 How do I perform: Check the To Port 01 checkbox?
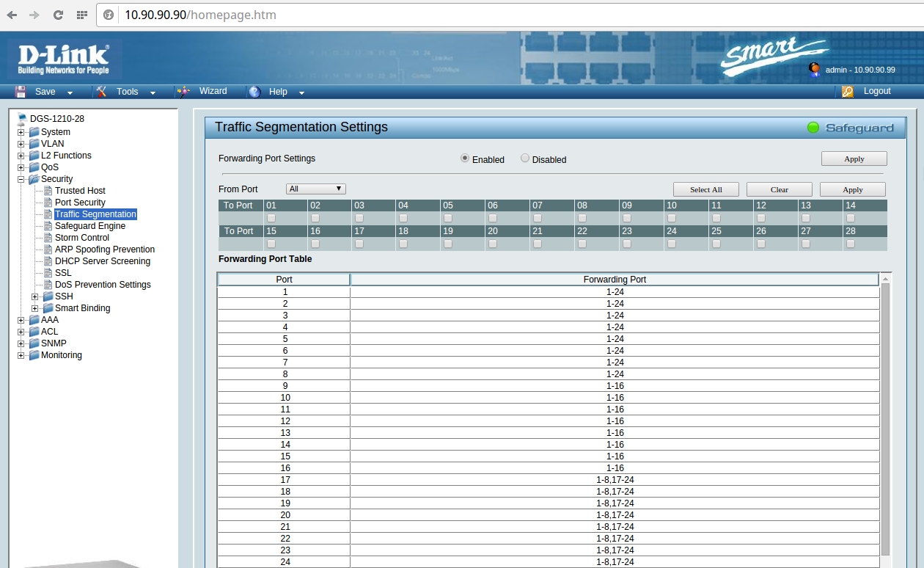tap(271, 218)
